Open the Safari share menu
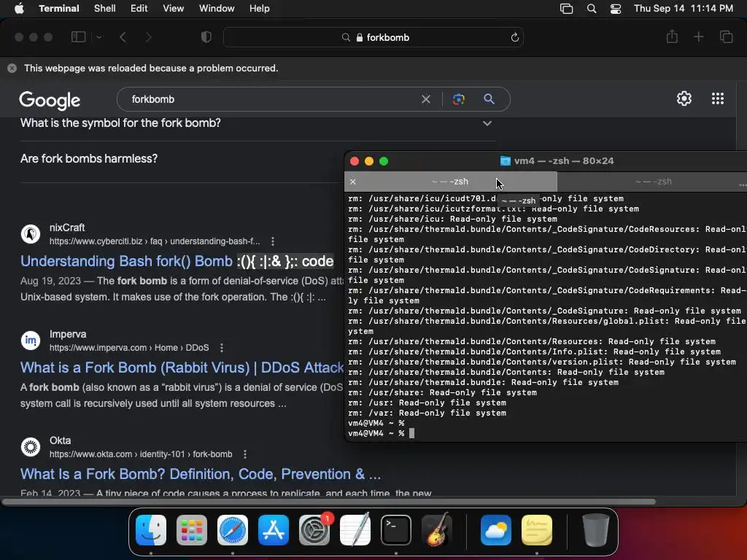Image resolution: width=747 pixels, height=560 pixels. [x=672, y=36]
